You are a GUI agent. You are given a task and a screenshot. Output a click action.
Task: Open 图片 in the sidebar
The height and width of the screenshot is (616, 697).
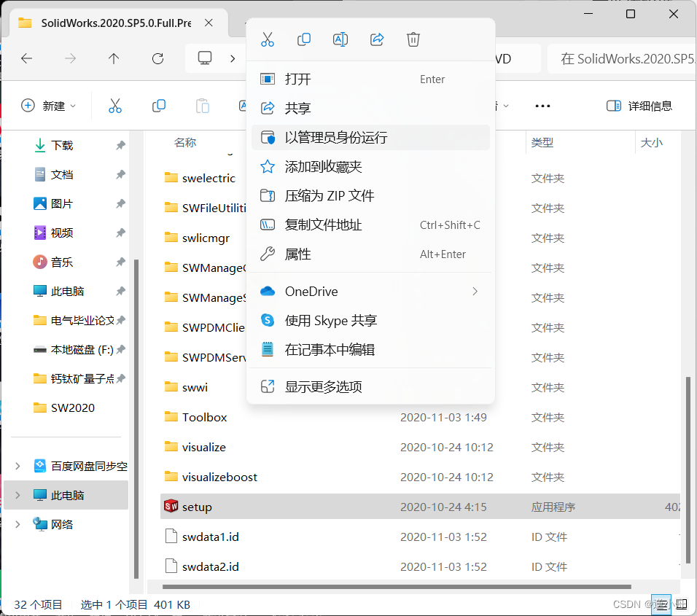click(61, 203)
